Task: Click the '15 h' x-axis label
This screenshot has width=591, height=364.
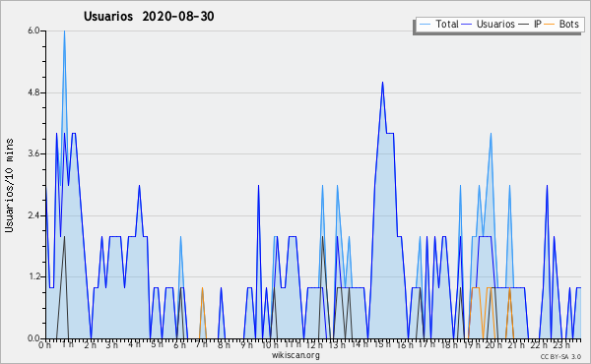Action: 382,344
